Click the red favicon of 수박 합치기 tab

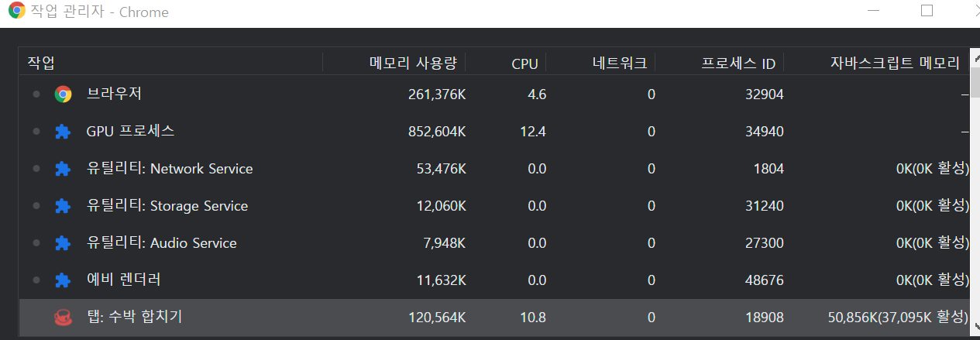click(63, 317)
